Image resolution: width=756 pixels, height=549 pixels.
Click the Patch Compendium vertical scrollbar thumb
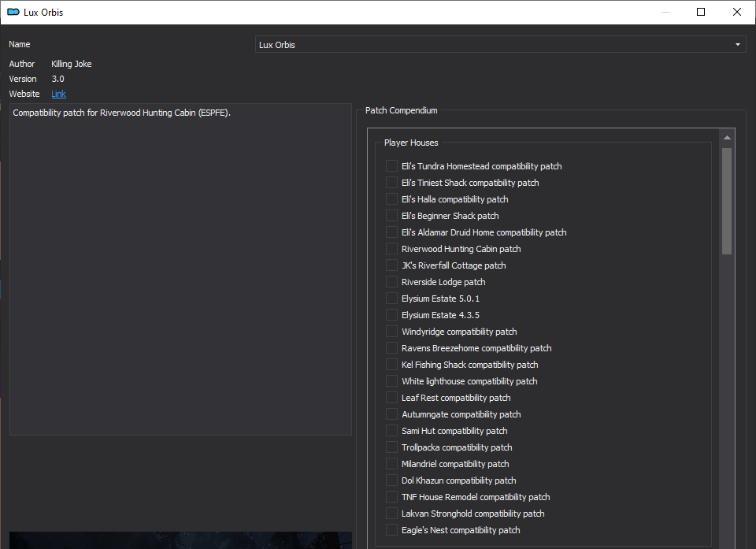click(x=727, y=201)
